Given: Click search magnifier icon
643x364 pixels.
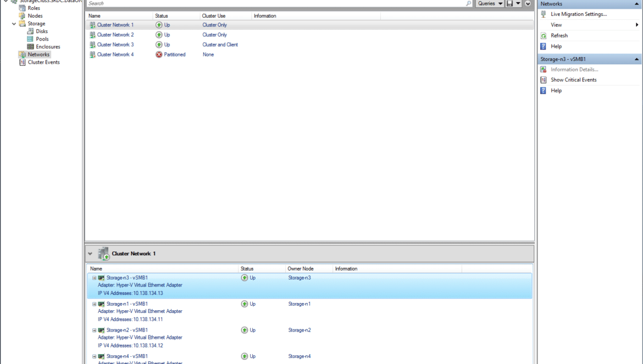Looking at the screenshot, I should click(x=468, y=3).
